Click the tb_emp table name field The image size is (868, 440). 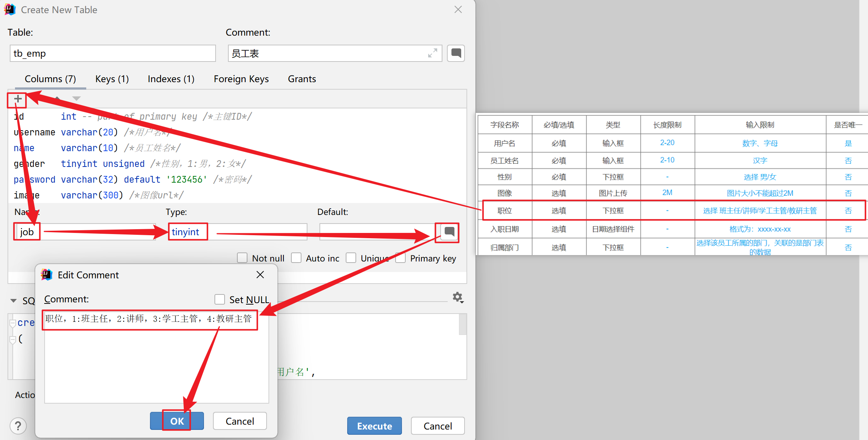click(113, 53)
